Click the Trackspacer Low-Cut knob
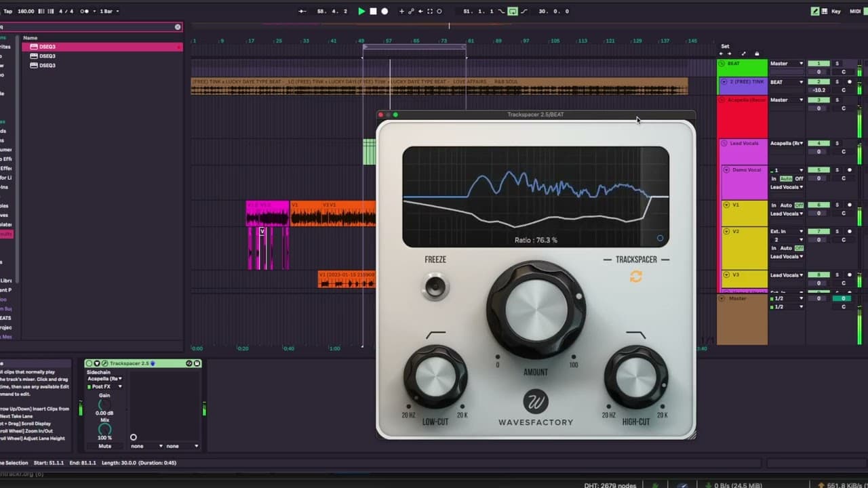 (x=435, y=377)
